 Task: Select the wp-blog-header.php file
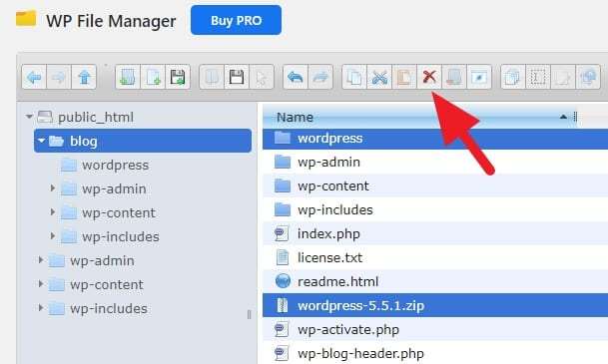tap(435, 353)
